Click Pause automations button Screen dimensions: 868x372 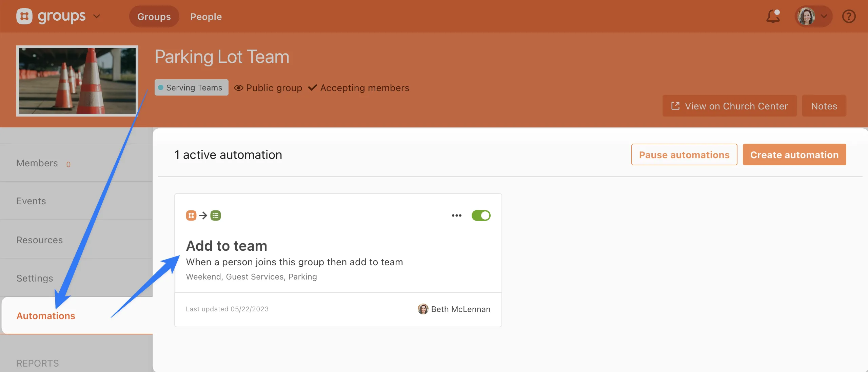pyautogui.click(x=684, y=155)
